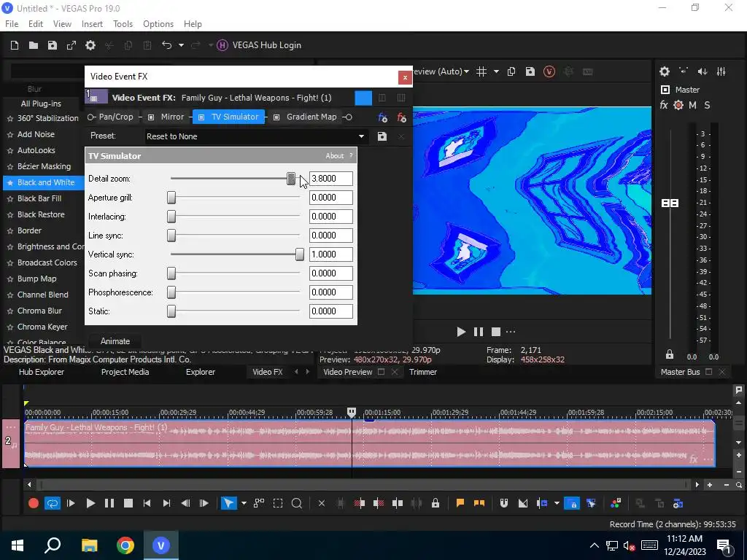Viewport: 747px width, 560px height.
Task: Open the Preset dropdown list
Action: click(x=362, y=136)
